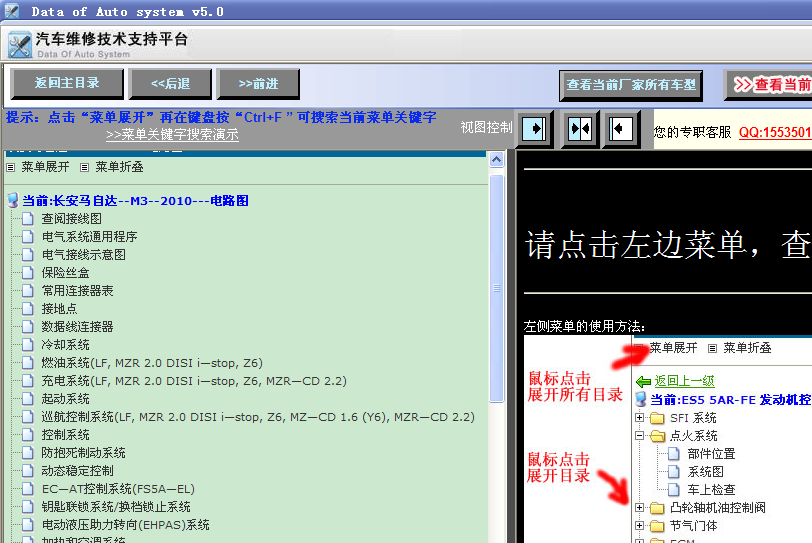Click the page icon beside 控制系统
Image resolution: width=812 pixels, height=543 pixels.
[28, 435]
